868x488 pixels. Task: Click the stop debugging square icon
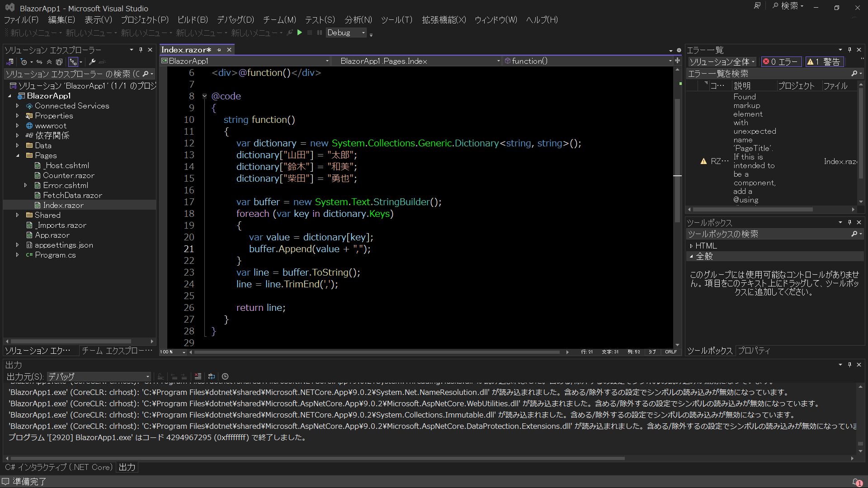310,33
